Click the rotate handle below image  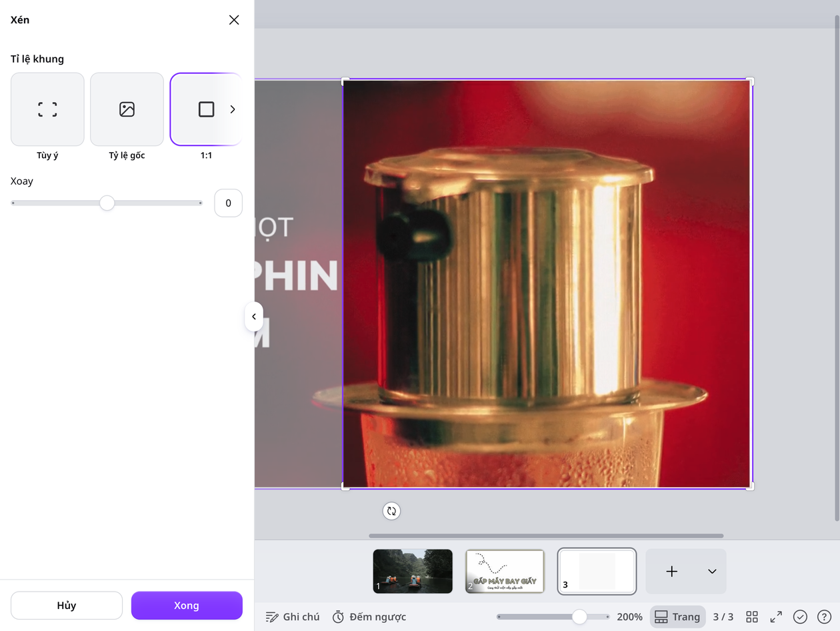click(x=391, y=511)
